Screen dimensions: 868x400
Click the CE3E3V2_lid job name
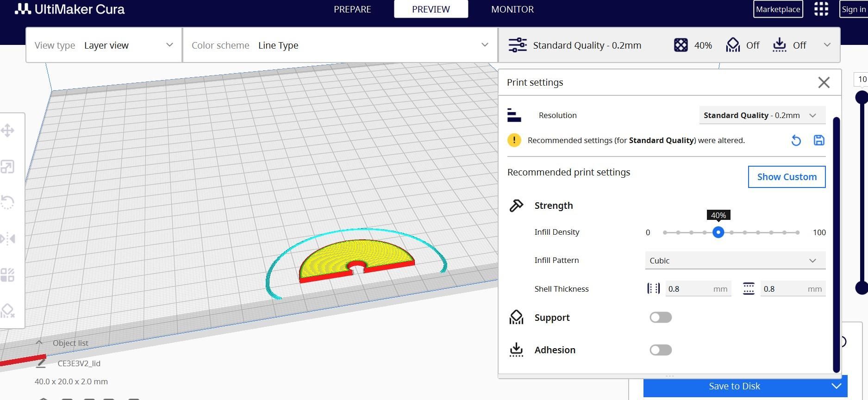(79, 363)
